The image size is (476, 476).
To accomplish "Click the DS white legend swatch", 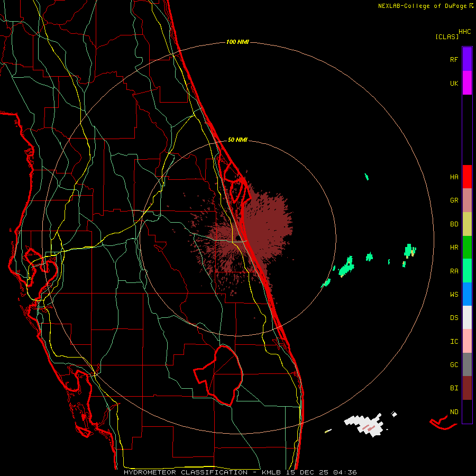I will 467,317.
